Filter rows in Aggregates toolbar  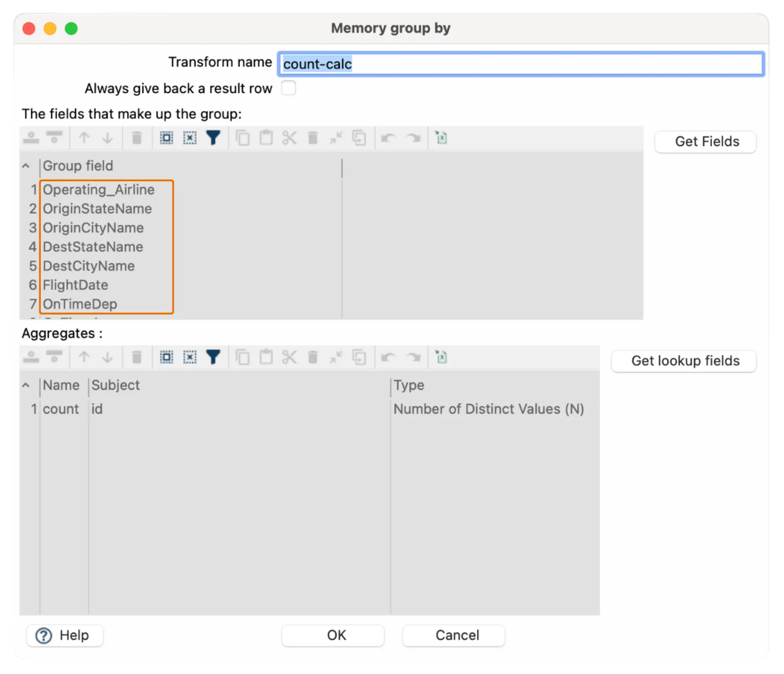click(213, 357)
